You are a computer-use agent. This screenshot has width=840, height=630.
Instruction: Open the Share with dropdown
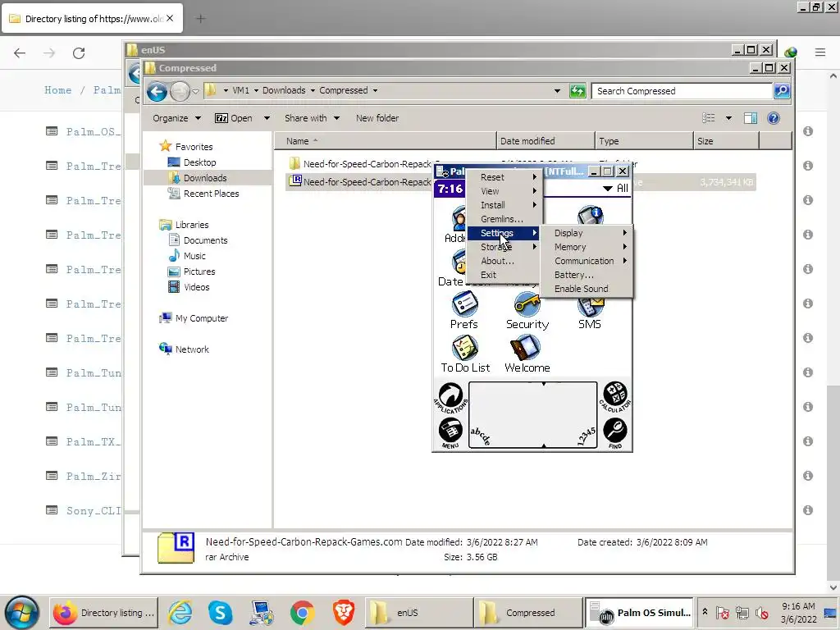click(312, 118)
